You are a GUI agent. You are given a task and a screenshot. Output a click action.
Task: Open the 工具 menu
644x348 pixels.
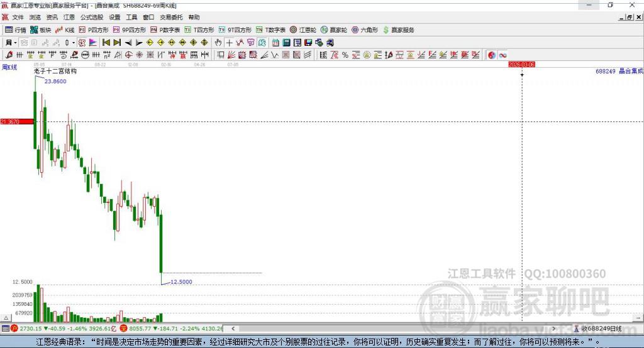(x=131, y=17)
